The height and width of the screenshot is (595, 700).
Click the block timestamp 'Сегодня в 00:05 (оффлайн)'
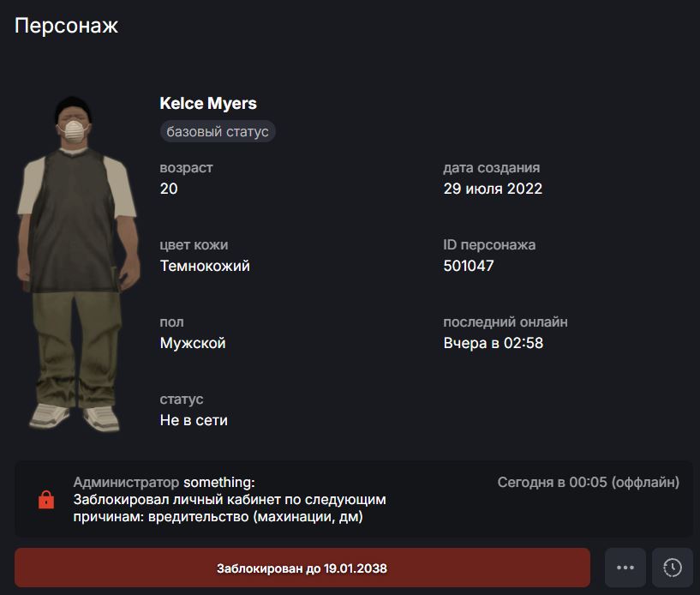[589, 483]
